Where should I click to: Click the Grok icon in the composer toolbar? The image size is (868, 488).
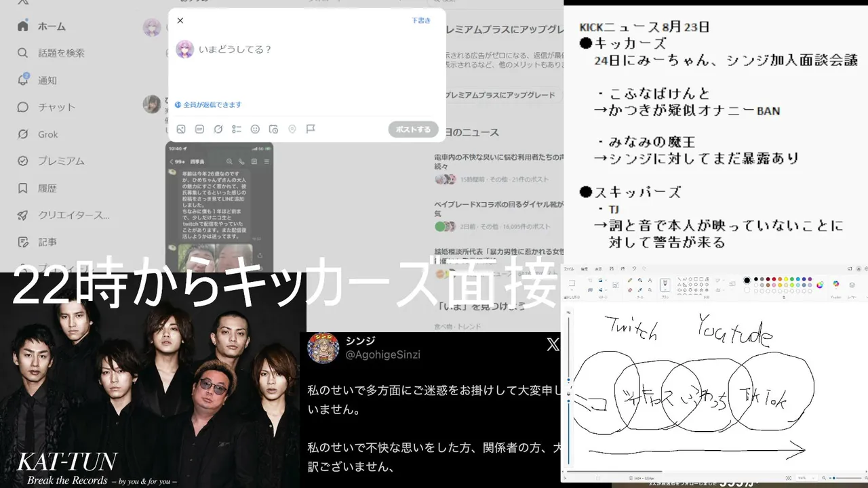pos(218,129)
